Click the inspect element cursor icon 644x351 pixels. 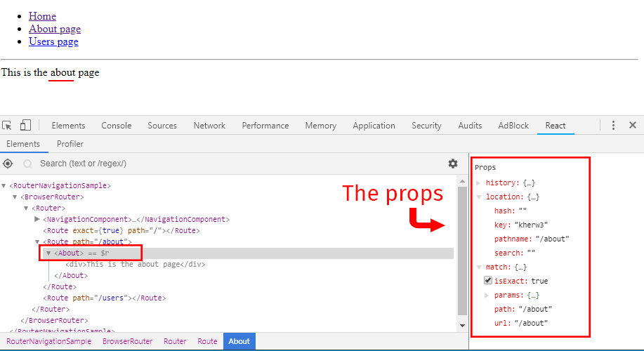coord(7,126)
